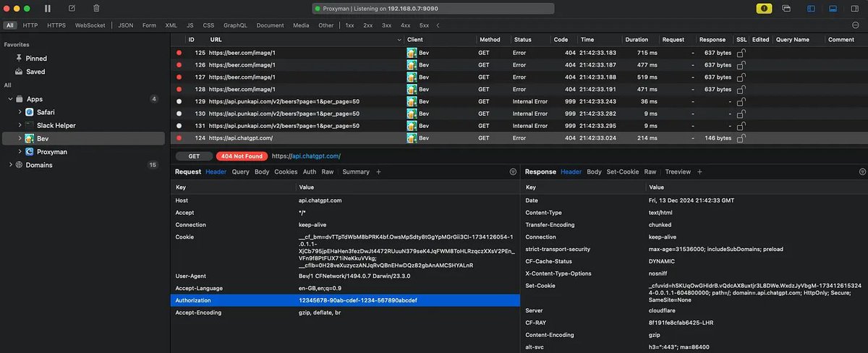Screen dimensions: 868x353
Task: Clear the session with the trash icon
Action: [95, 9]
